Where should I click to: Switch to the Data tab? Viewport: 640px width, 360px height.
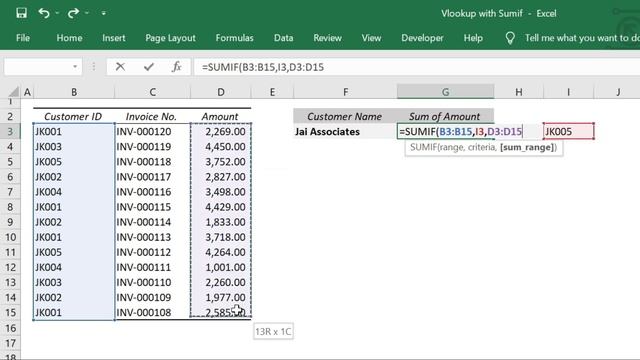pos(283,38)
